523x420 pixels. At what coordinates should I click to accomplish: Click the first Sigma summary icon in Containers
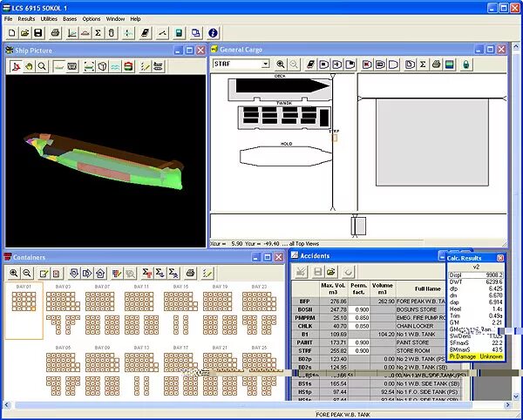(x=146, y=274)
